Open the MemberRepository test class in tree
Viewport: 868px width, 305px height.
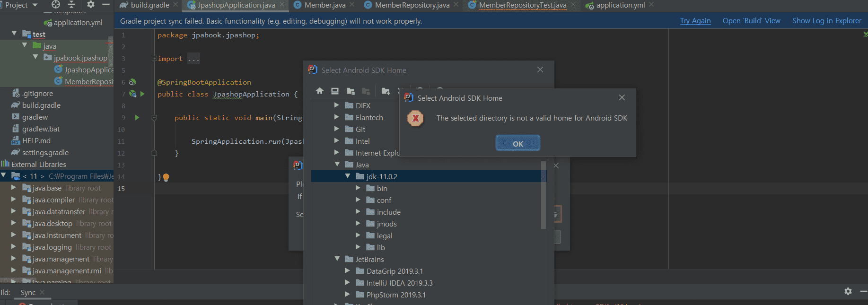click(84, 81)
